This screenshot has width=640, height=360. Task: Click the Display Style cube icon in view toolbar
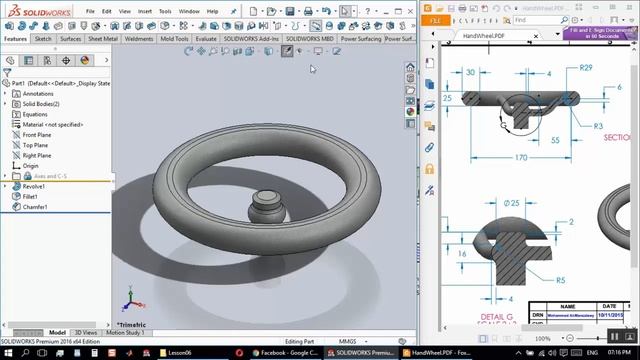point(268,51)
